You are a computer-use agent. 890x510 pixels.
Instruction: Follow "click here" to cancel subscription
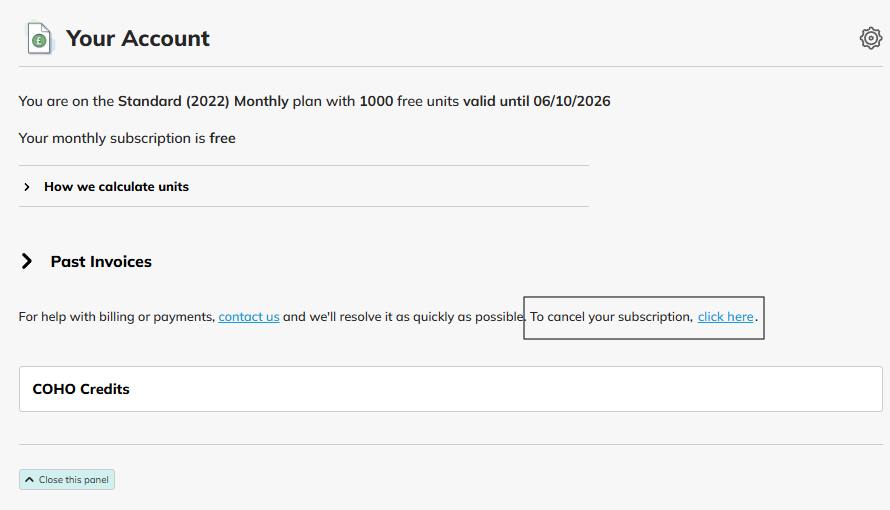tap(725, 317)
